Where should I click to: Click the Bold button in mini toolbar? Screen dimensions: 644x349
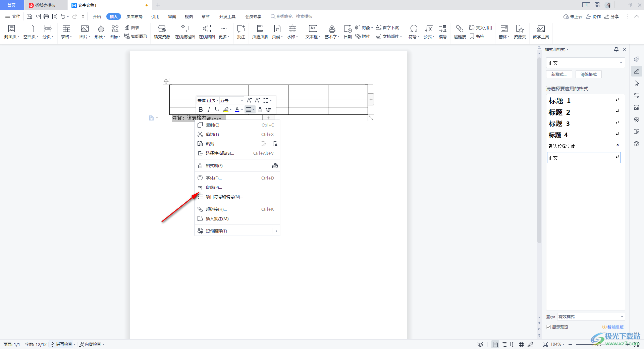(201, 109)
